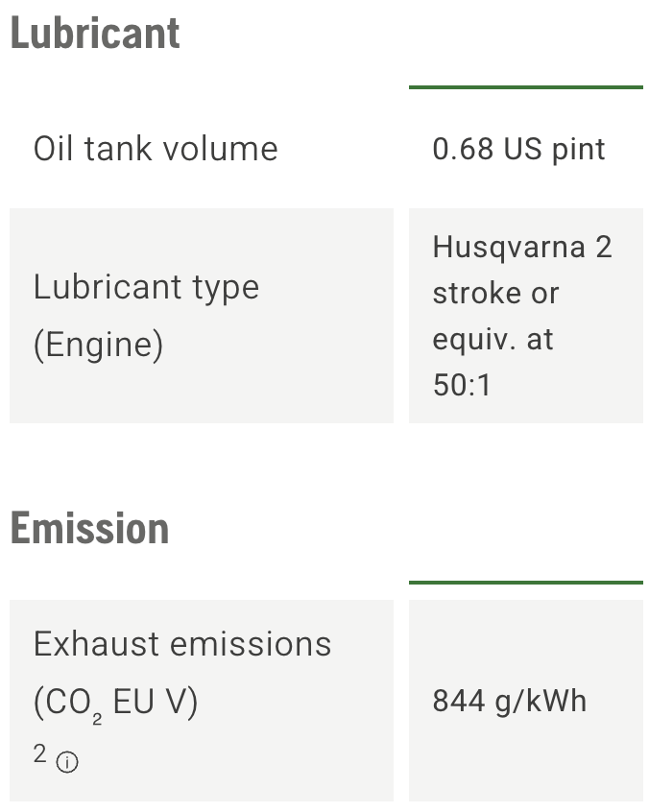Viewport: 649px width, 812px height.
Task: Click the Emission section heading
Action: (89, 528)
